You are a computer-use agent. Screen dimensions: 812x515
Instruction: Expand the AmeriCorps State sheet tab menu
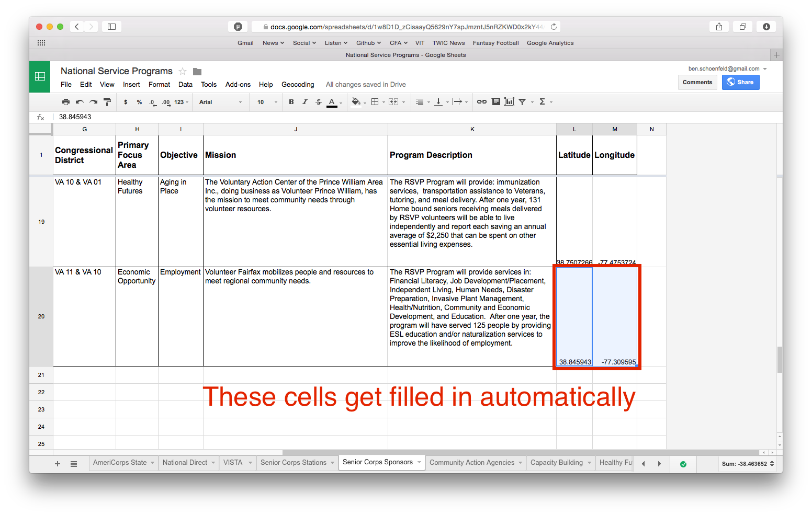pyautogui.click(x=153, y=463)
